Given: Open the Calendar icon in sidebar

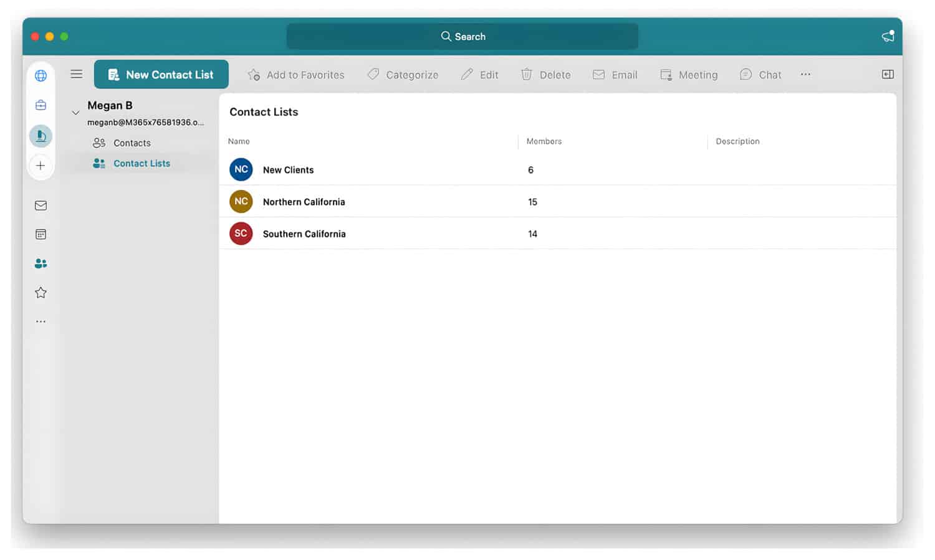Looking at the screenshot, I should point(41,234).
